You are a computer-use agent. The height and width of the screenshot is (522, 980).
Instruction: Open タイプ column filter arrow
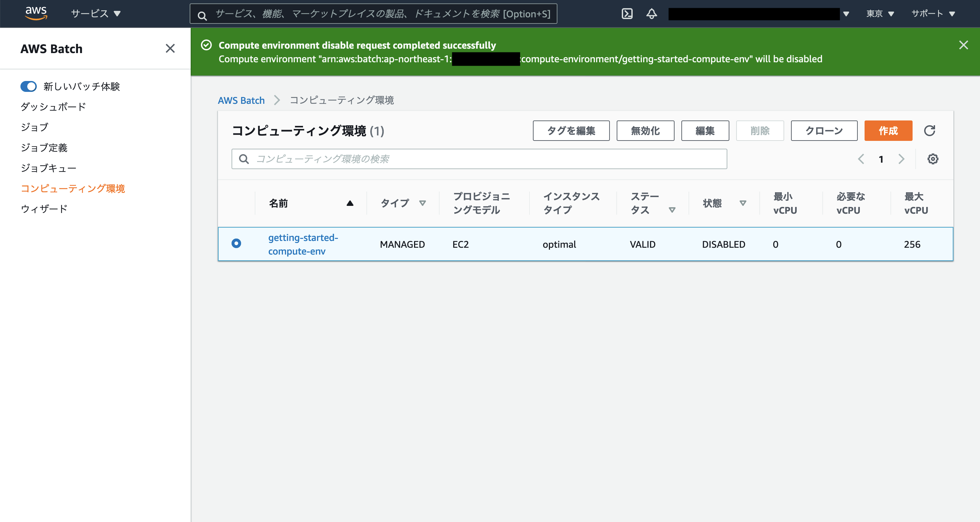tap(422, 203)
